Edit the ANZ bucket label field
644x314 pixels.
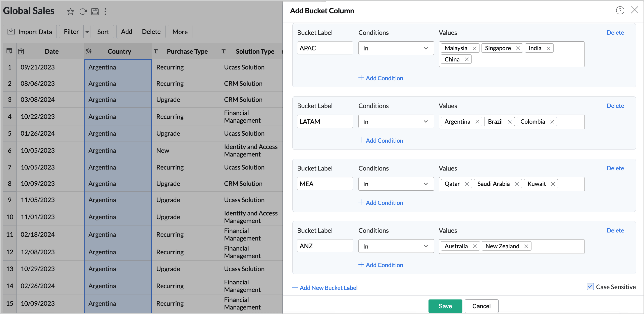(x=325, y=246)
